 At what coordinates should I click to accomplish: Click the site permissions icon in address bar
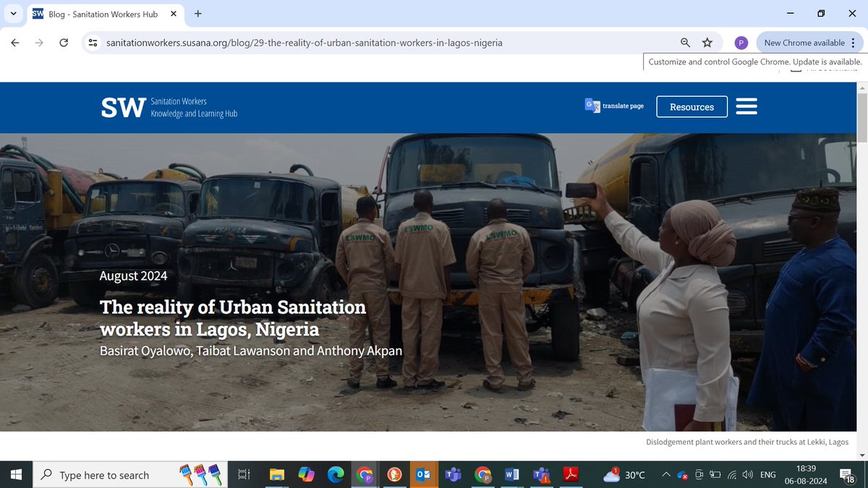tap(93, 43)
